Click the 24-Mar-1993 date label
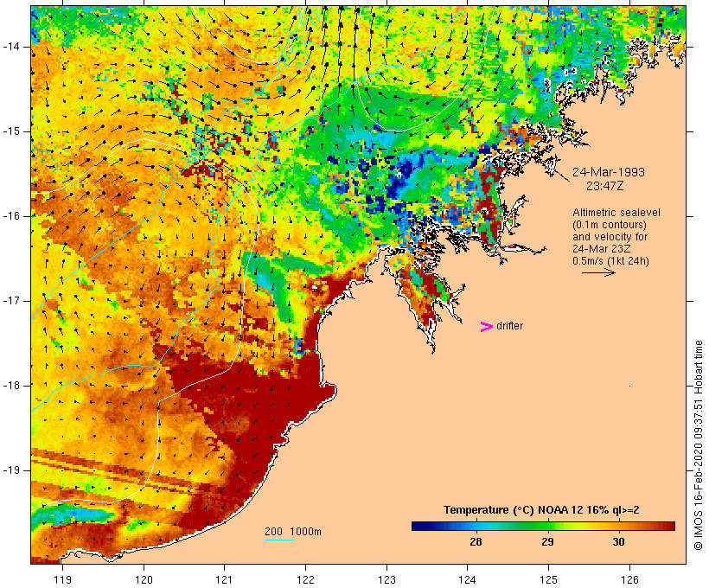709x588 pixels. 609,172
